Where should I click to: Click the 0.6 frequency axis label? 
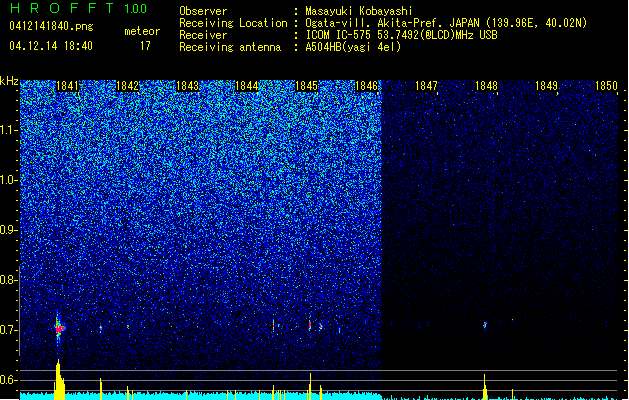point(9,380)
